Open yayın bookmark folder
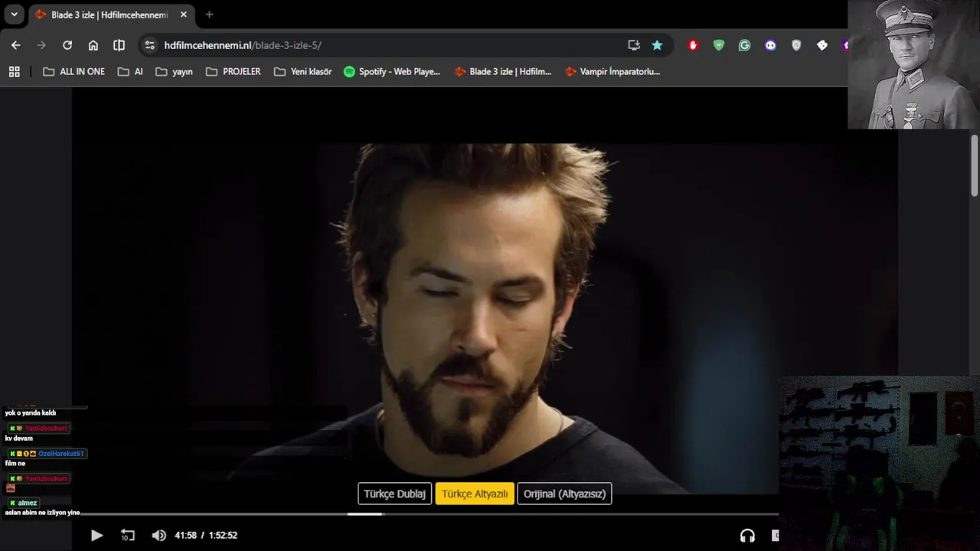 coord(174,71)
